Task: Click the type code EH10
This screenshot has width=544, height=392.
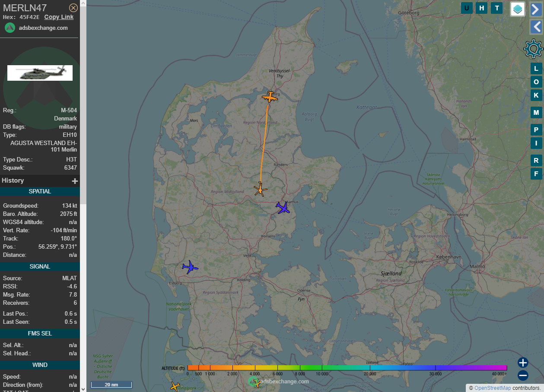Action: point(70,135)
